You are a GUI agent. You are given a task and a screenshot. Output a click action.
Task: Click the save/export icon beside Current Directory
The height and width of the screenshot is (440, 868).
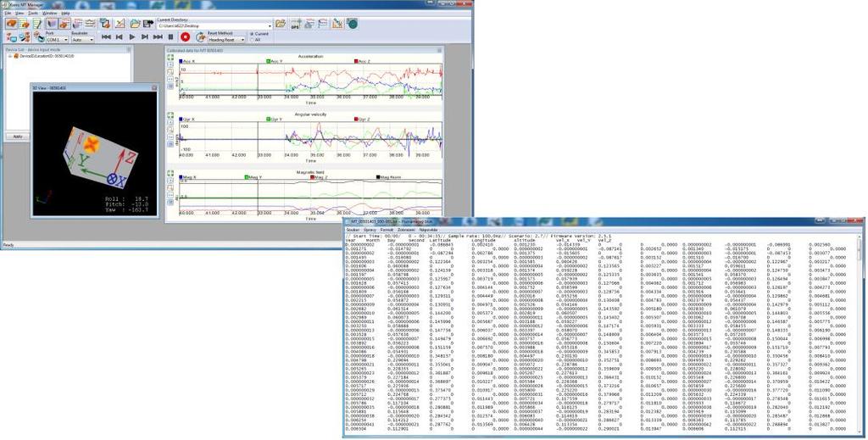coord(148,24)
